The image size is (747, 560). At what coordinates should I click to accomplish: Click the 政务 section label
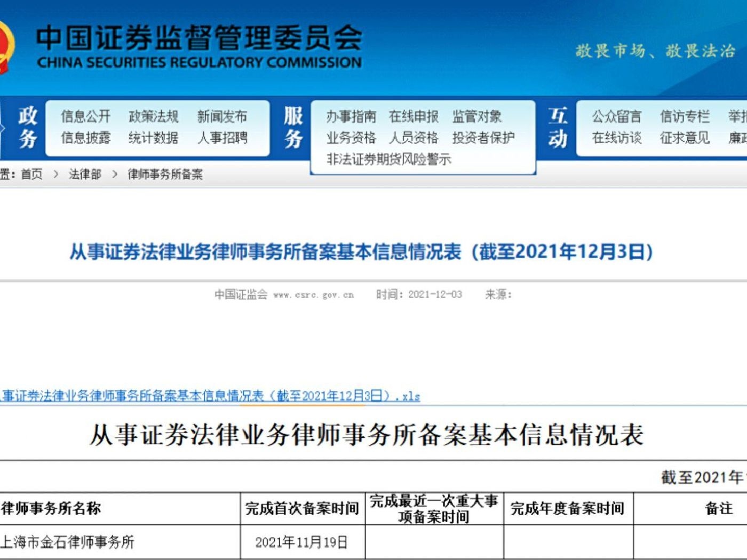click(x=28, y=127)
